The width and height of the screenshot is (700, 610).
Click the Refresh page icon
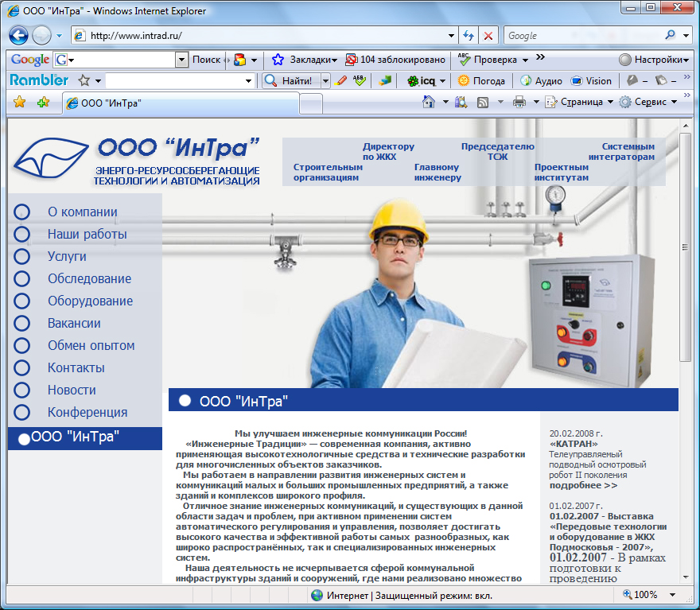[x=469, y=36]
